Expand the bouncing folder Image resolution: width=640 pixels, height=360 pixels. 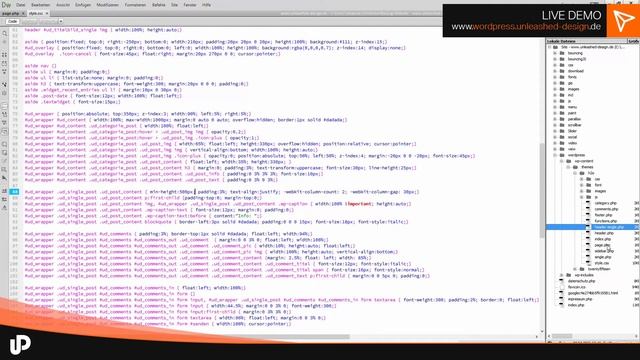tap(555, 53)
